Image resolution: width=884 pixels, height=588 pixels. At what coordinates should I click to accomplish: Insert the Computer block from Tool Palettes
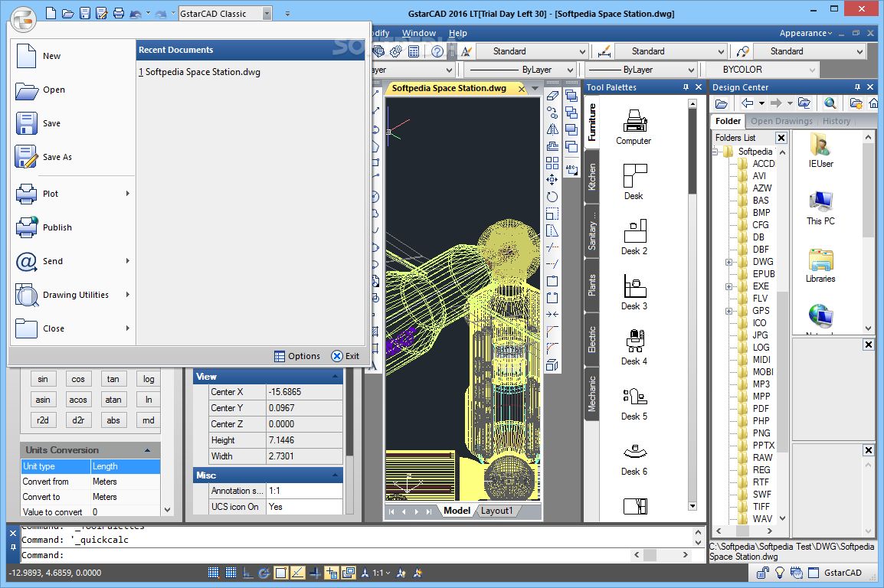634,127
